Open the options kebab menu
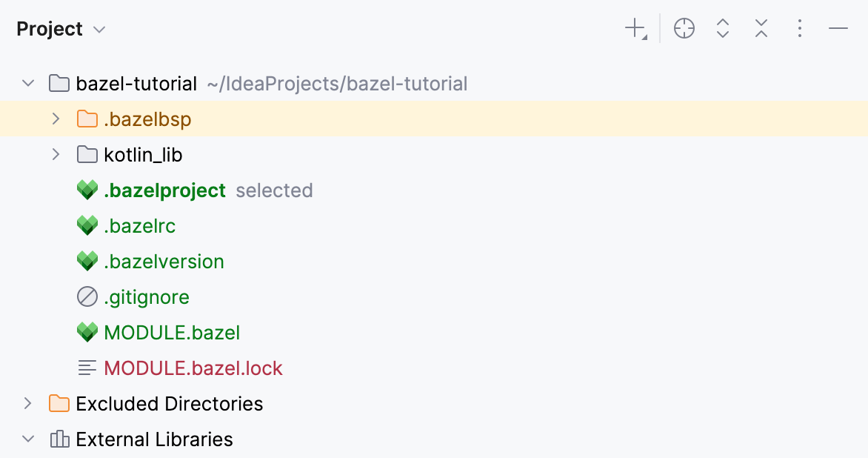 point(800,28)
